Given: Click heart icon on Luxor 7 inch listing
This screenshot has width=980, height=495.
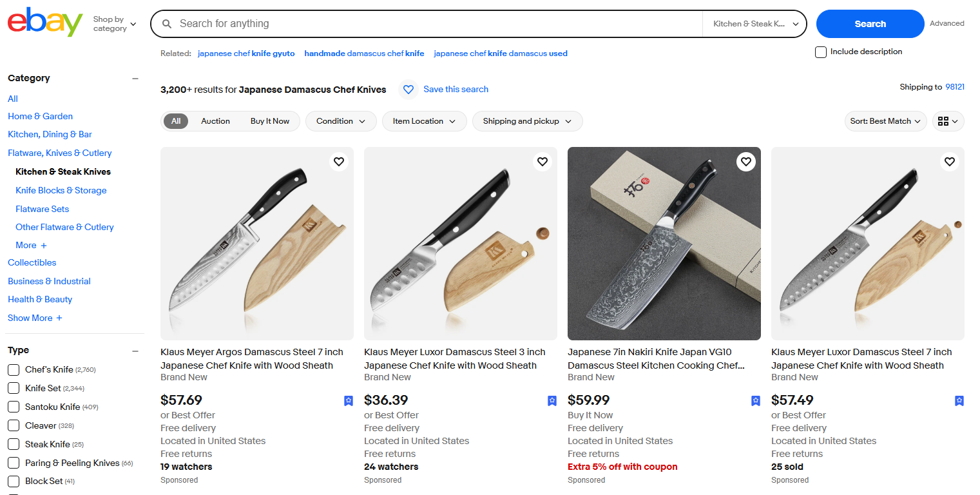Looking at the screenshot, I should [x=949, y=161].
